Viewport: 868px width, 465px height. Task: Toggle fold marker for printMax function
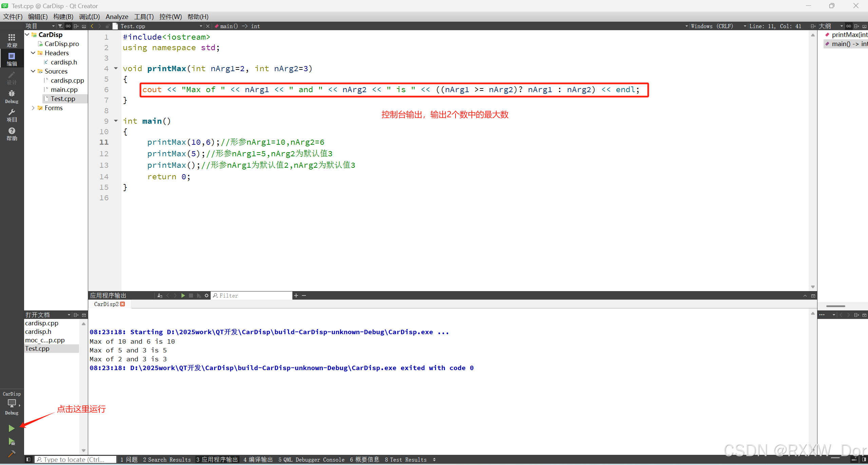coord(116,68)
